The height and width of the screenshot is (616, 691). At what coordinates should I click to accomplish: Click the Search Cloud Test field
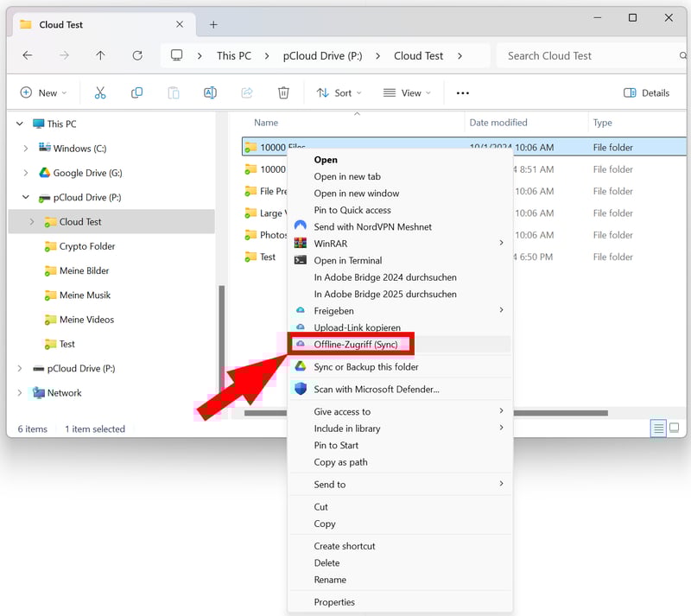(x=587, y=55)
